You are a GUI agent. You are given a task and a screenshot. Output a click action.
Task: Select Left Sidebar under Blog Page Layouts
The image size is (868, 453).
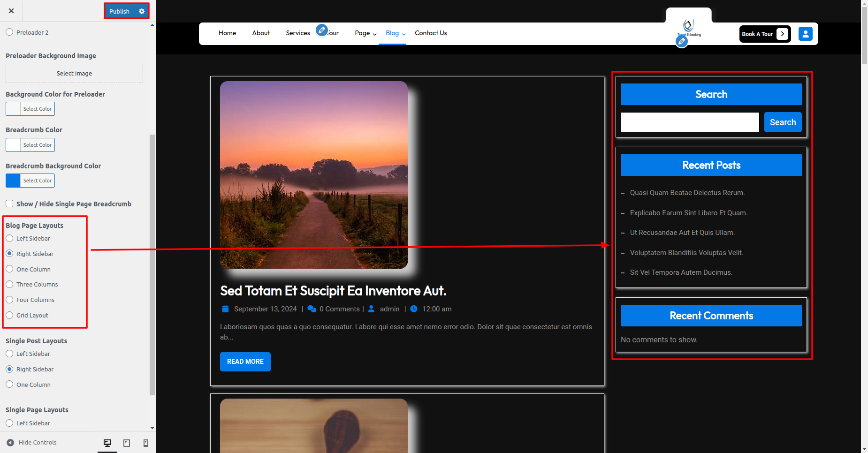[x=9, y=238]
